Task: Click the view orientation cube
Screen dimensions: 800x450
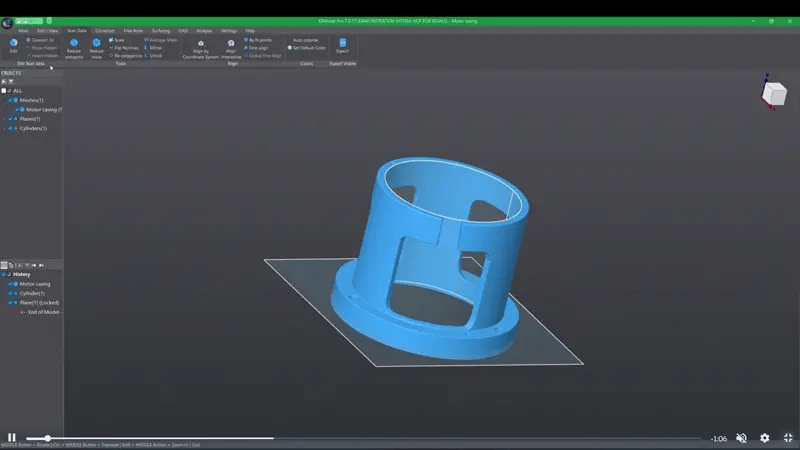Action: pyautogui.click(x=774, y=93)
